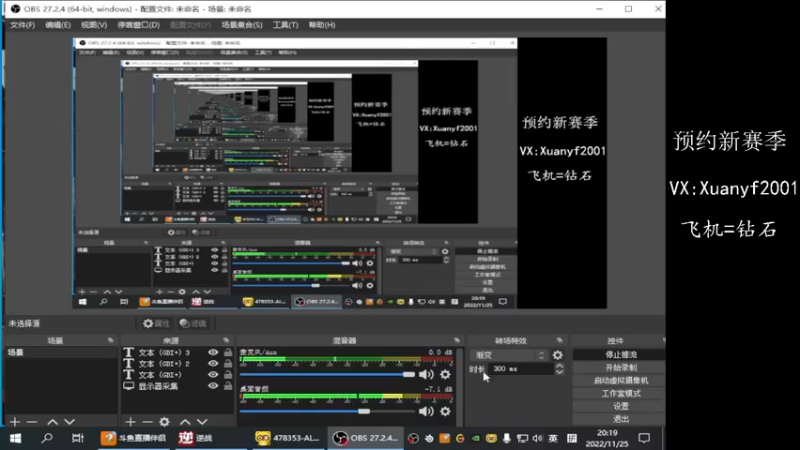Open the 帮助(H) menu
800x450 pixels.
[322, 24]
